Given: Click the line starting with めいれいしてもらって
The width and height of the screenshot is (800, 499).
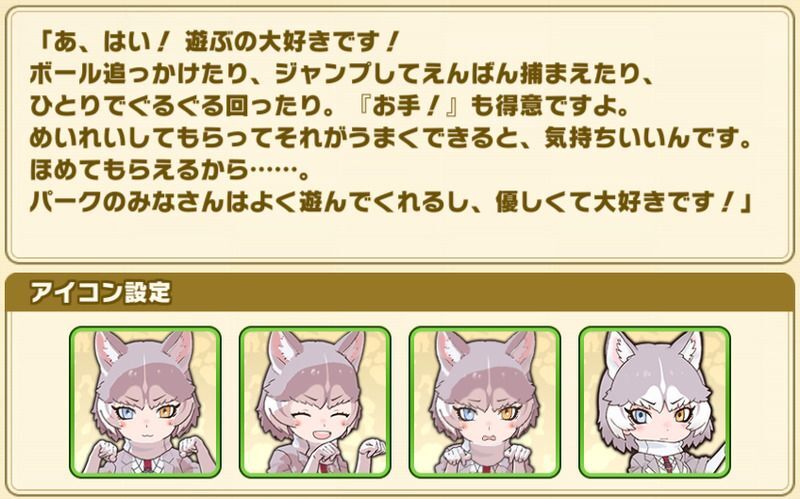Looking at the screenshot, I should 390,139.
